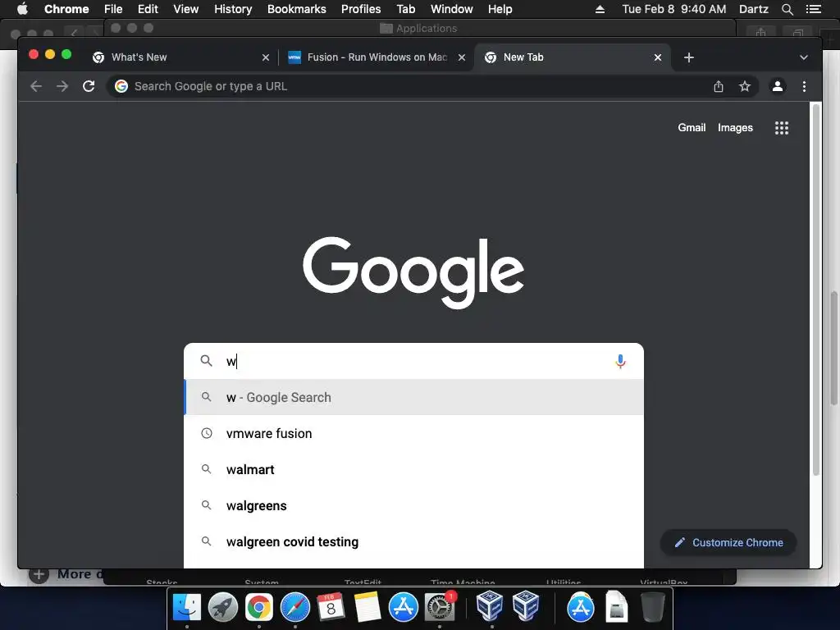
Task: Open the Bookmarks menu
Action: pos(297,9)
